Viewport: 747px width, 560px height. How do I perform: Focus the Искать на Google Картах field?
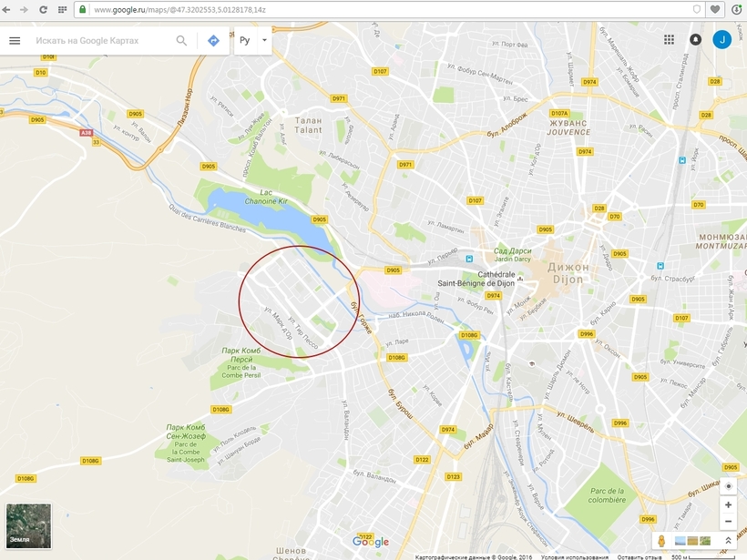click(101, 40)
